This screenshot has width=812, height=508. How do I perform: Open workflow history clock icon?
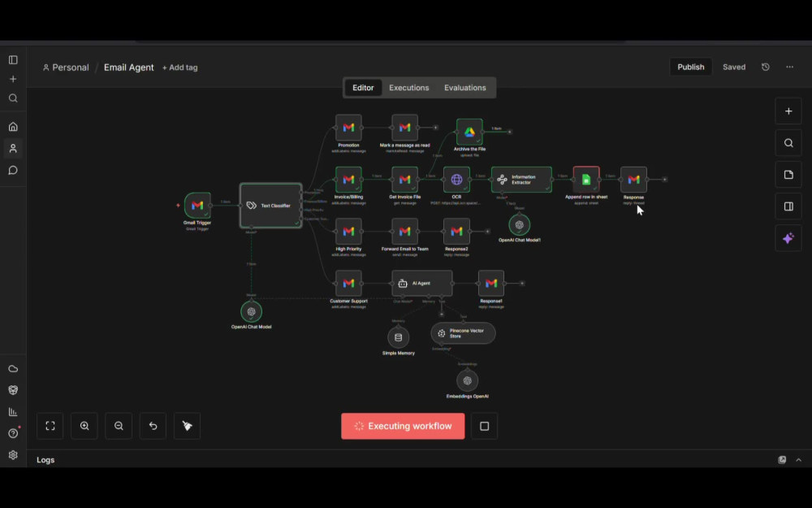[766, 67]
